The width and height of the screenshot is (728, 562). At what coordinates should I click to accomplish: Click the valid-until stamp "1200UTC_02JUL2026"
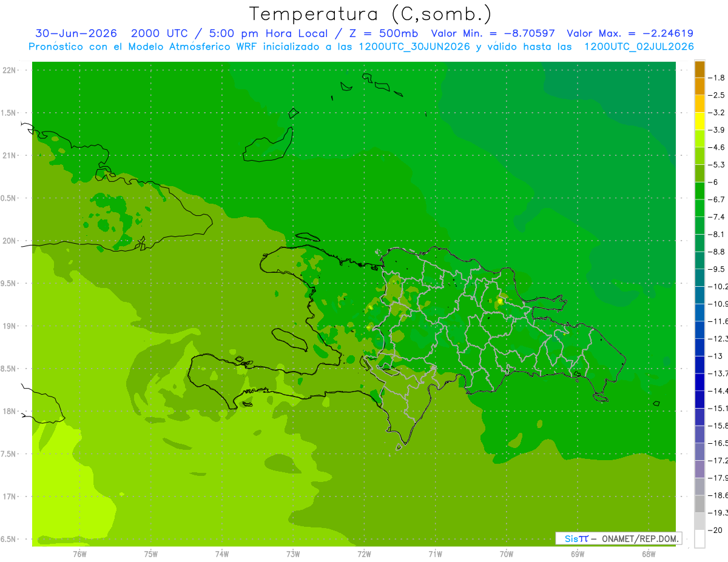point(639,47)
